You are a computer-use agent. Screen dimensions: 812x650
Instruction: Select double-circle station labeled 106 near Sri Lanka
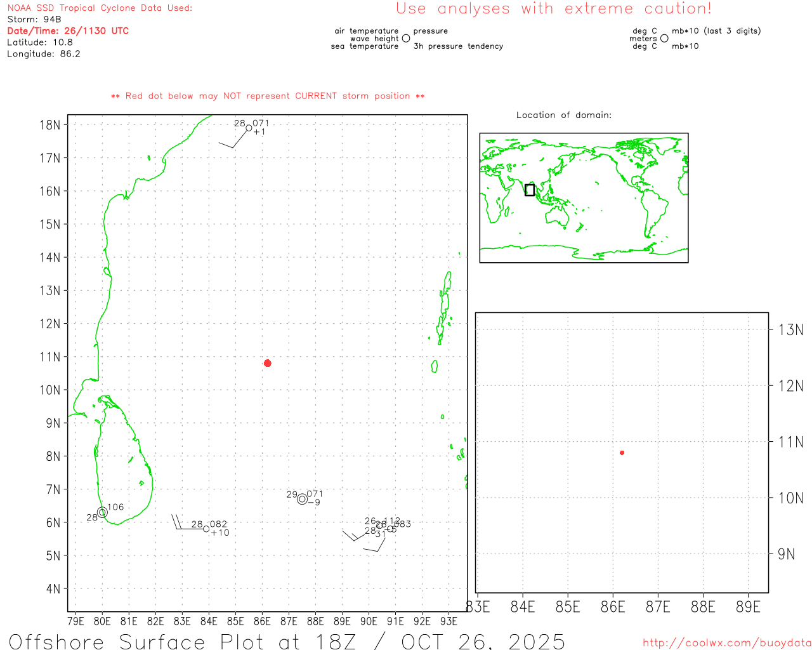pos(102,512)
